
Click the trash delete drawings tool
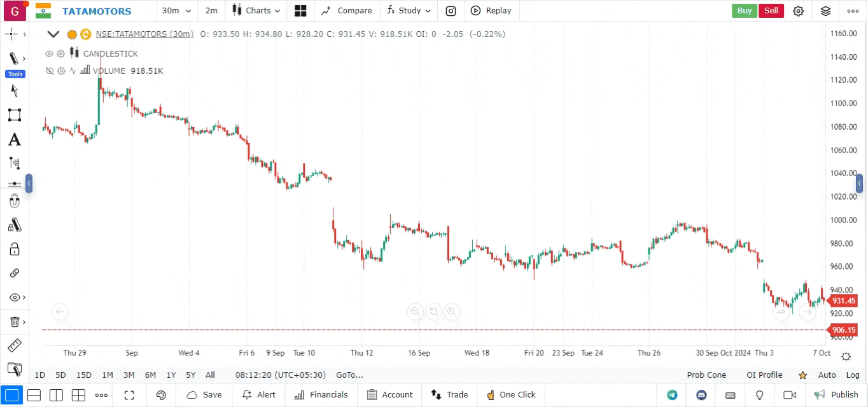click(x=14, y=322)
